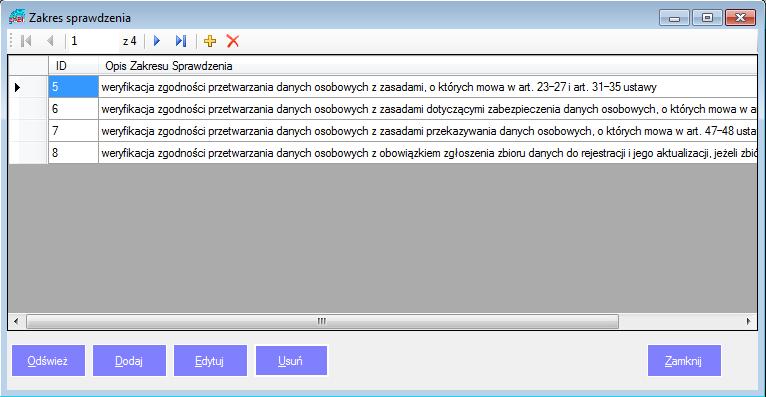Sort by the ID column header
Screen dimensions: 766x397
pos(73,65)
